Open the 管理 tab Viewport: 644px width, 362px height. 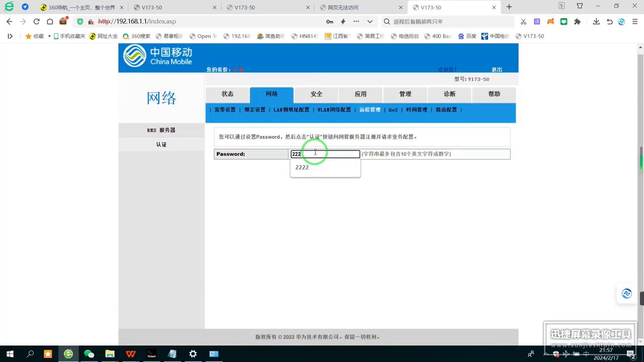405,94
